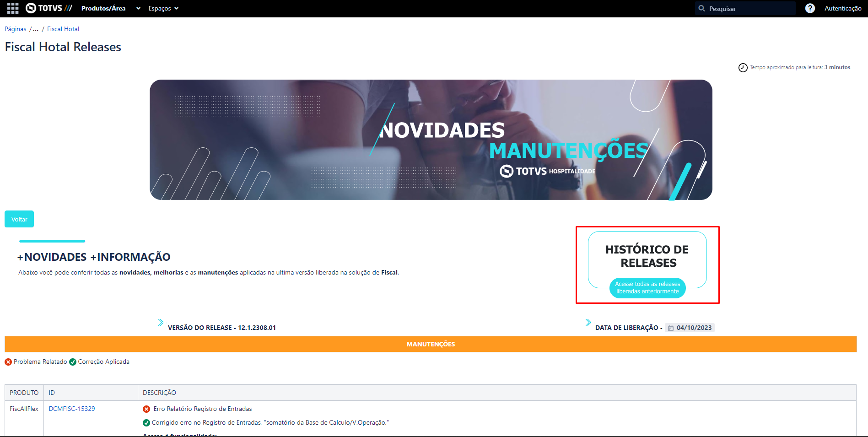Click chevron icon beside Data de Liberação
This screenshot has width=868, height=437.
click(588, 323)
